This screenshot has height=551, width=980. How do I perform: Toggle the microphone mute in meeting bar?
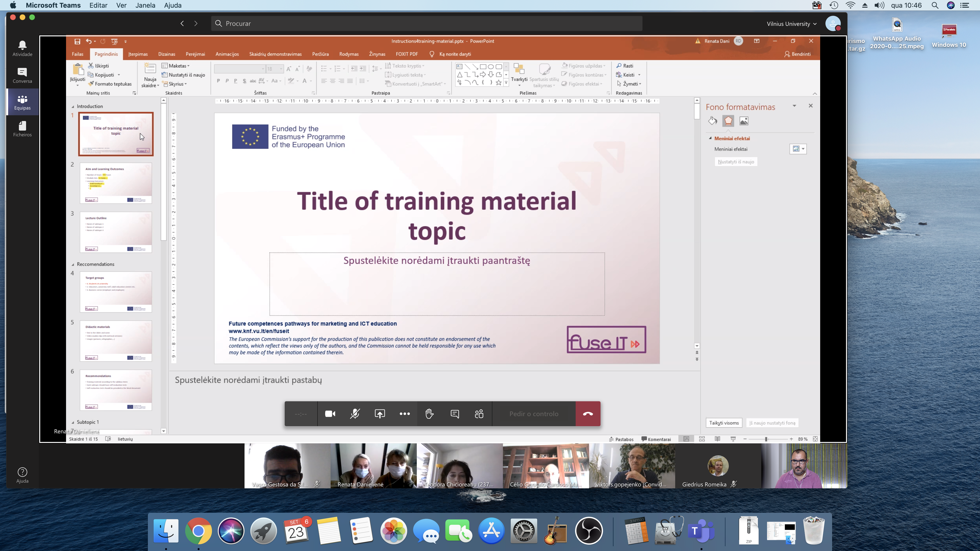click(355, 414)
